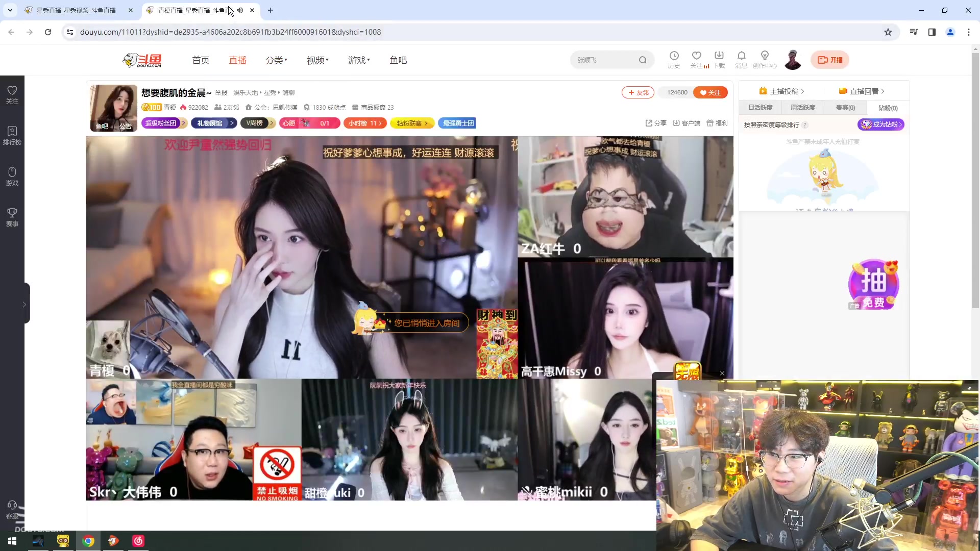This screenshot has width=980, height=551.
Task: Click the 心愿 wish progress bar
Action: pyautogui.click(x=309, y=123)
